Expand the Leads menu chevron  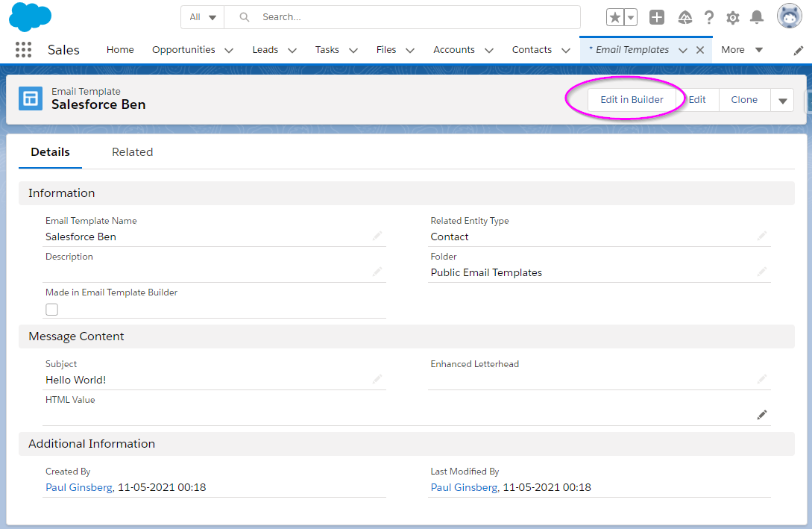point(292,50)
